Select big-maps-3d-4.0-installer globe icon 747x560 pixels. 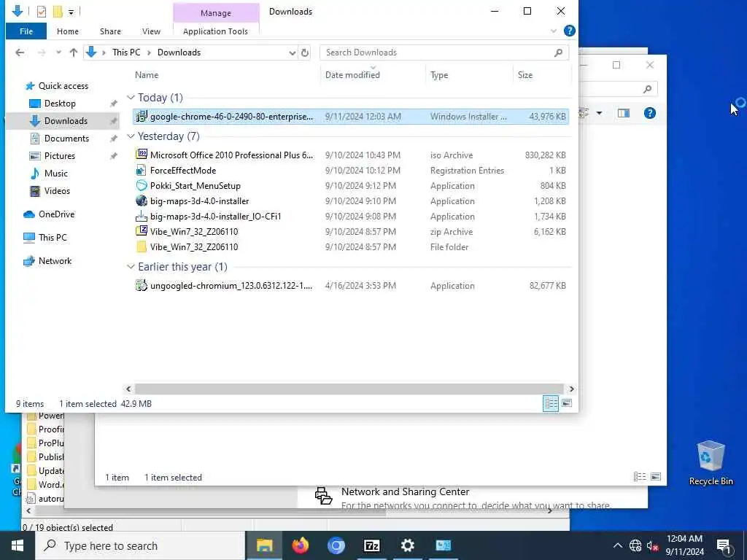141,201
